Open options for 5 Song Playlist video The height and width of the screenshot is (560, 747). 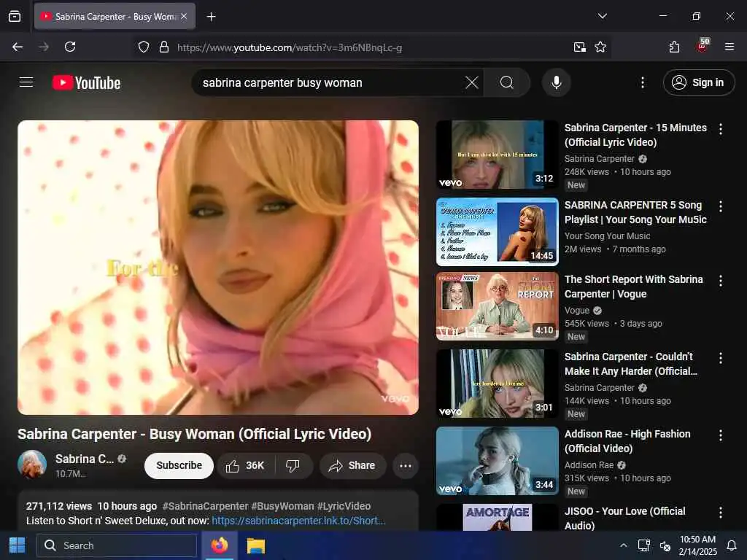[x=720, y=206]
